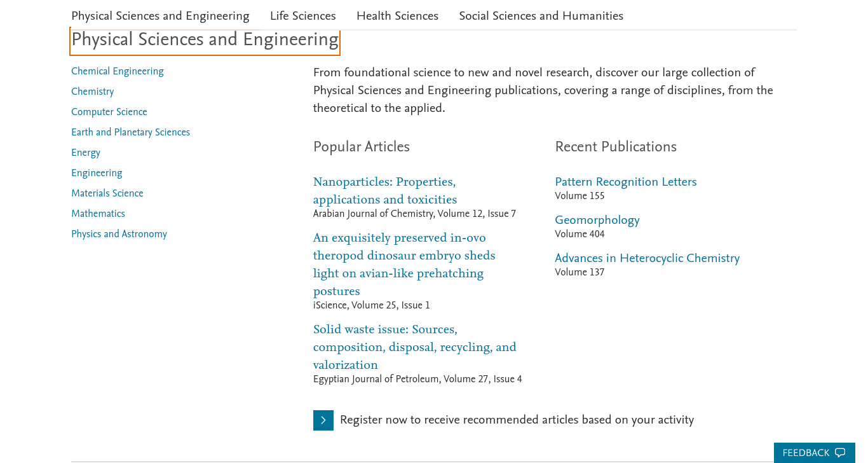
Task: Open the Energy subject link
Action: point(86,153)
